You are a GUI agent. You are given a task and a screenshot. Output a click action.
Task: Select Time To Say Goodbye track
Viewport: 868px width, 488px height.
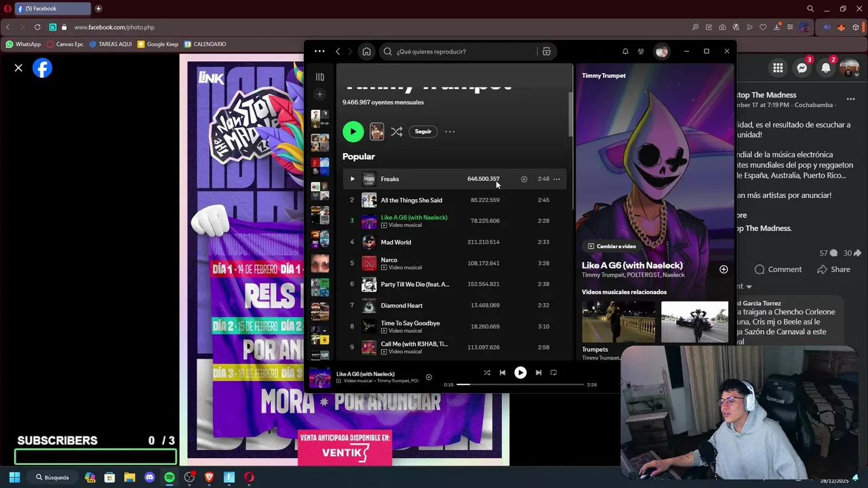pos(410,323)
